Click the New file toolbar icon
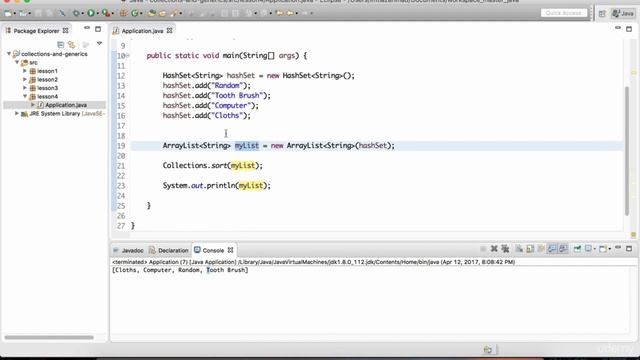Screen dimensions: 640x360 click(8, 13)
